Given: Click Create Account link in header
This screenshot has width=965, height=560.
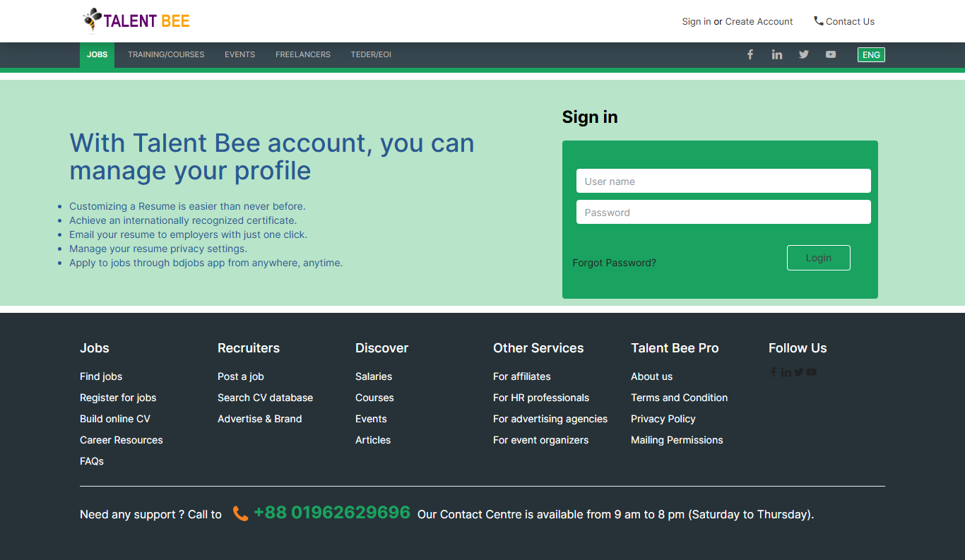Looking at the screenshot, I should coord(759,21).
